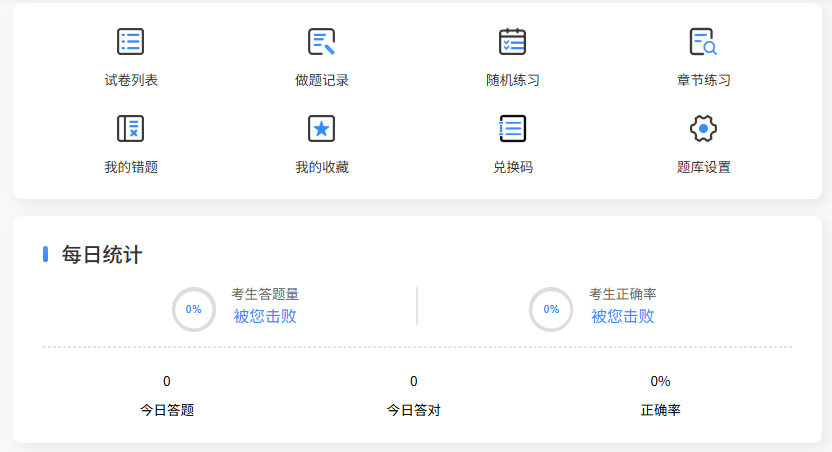Click 被您击败 link under 考生答题量

click(x=265, y=316)
